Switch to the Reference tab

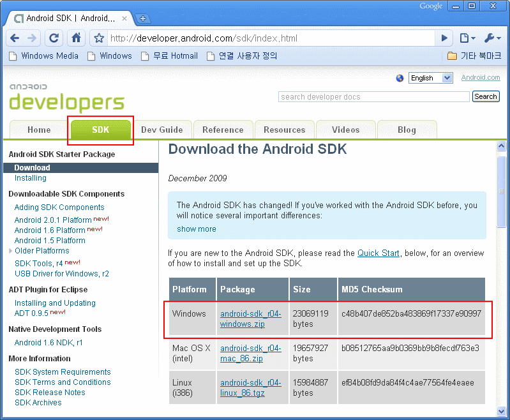pyautogui.click(x=223, y=130)
